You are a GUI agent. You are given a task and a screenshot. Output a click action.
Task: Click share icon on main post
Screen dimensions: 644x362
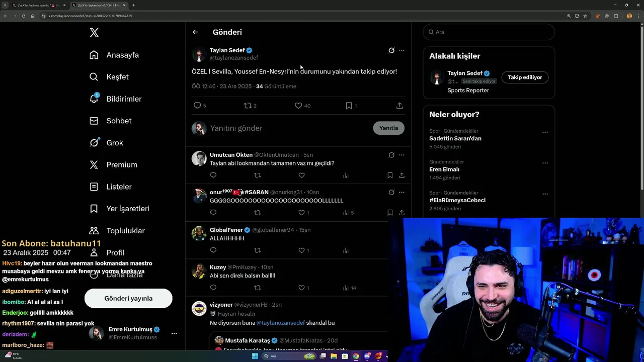(x=399, y=106)
